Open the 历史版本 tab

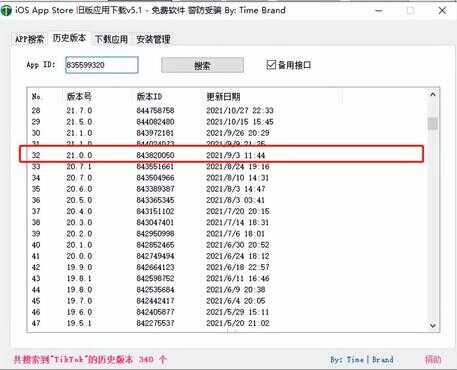(69, 38)
